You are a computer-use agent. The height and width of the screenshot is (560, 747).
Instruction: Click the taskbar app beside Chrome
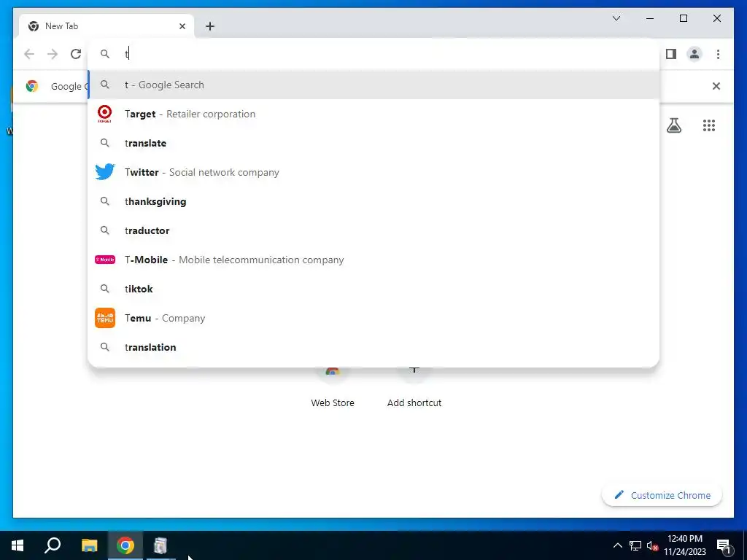[x=161, y=545]
